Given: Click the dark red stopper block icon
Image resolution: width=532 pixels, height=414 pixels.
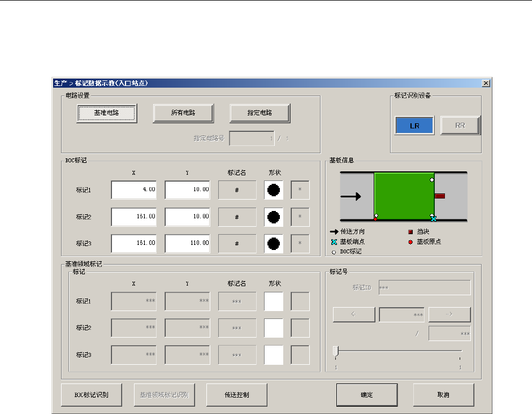Looking at the screenshot, I should (440, 196).
